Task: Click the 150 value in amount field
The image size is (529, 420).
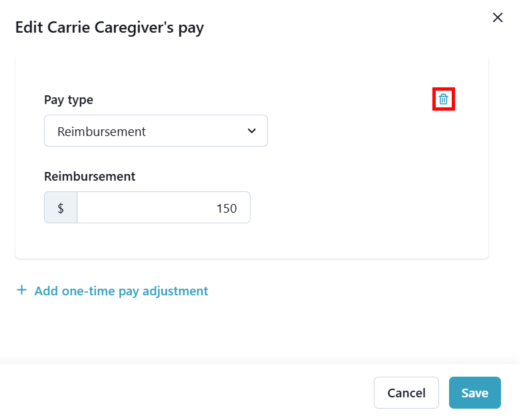Action: [x=227, y=208]
